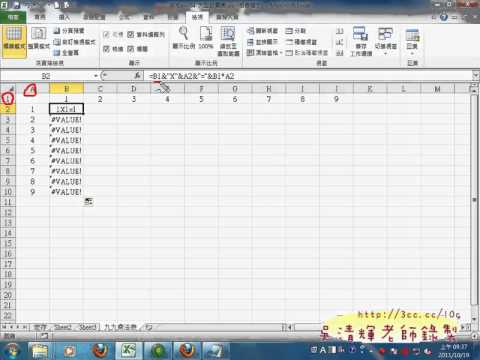Open first Firefox icon in taskbar
The height and width of the screenshot is (360, 480).
99,350
